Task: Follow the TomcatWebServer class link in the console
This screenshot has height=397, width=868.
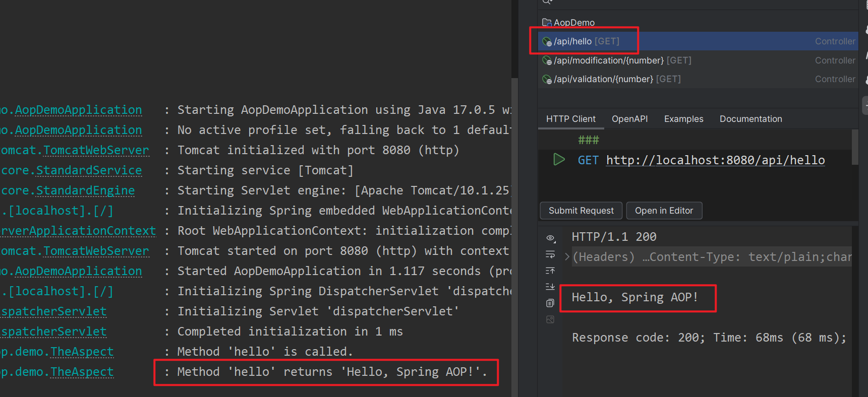Action: 96,150
